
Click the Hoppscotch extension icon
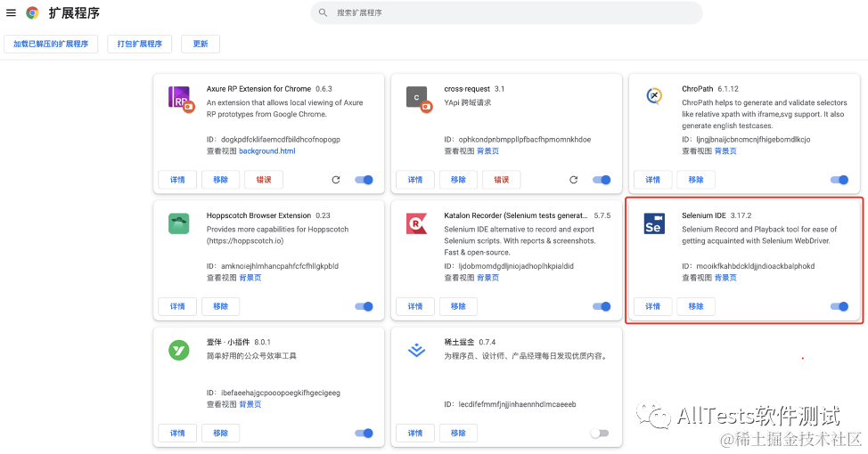pos(179,223)
